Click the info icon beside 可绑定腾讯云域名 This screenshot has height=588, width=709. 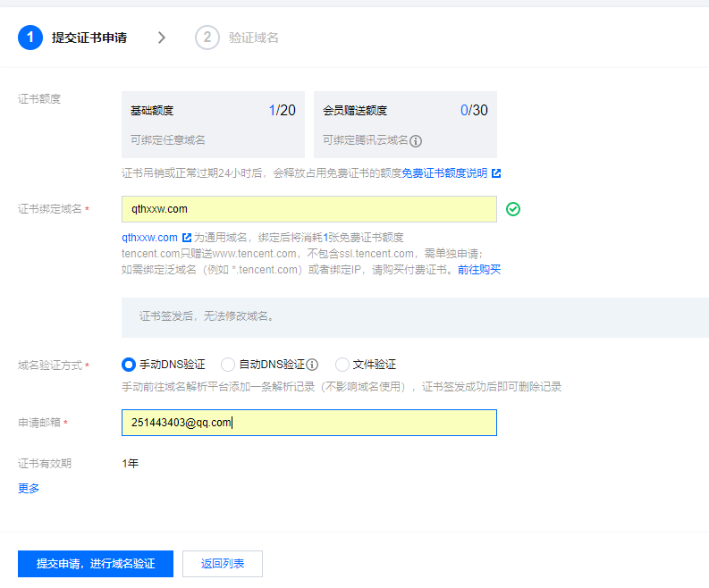(416, 140)
